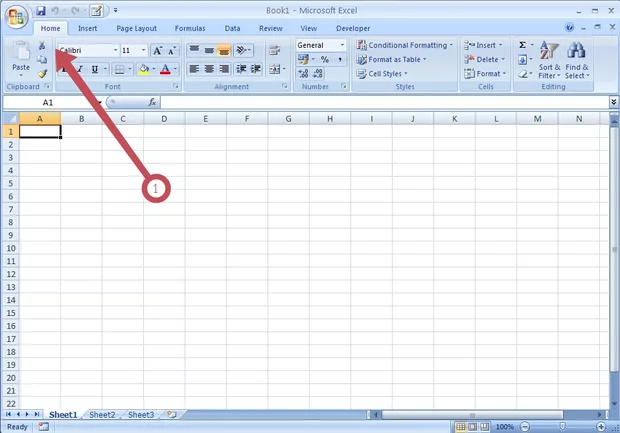The image size is (620, 433).
Task: Open the Delete cells dropdown
Action: point(484,60)
